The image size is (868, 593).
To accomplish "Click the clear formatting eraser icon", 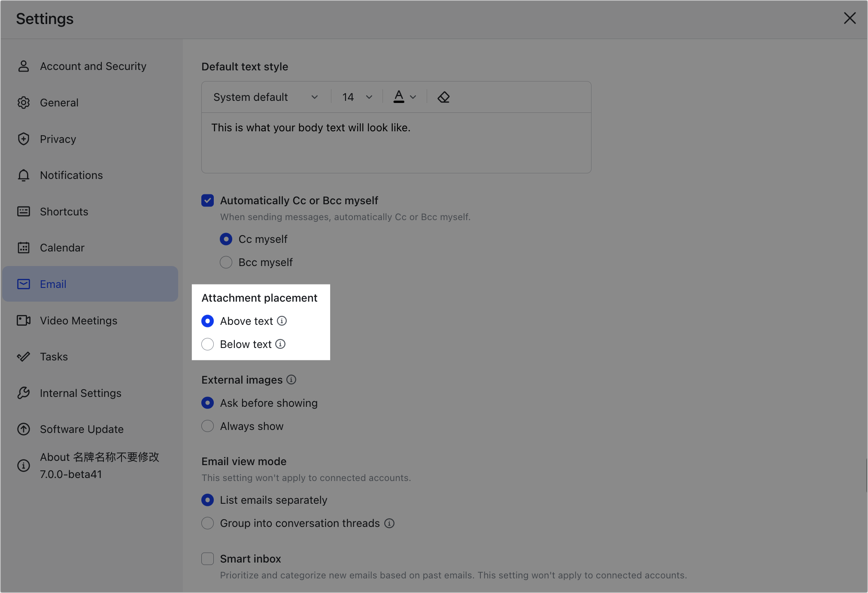I will point(444,97).
